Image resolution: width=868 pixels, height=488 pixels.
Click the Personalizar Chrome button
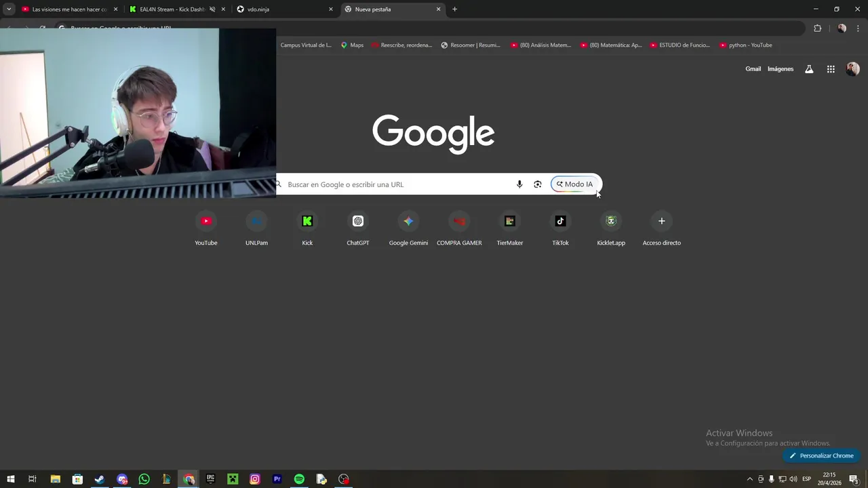click(x=821, y=456)
